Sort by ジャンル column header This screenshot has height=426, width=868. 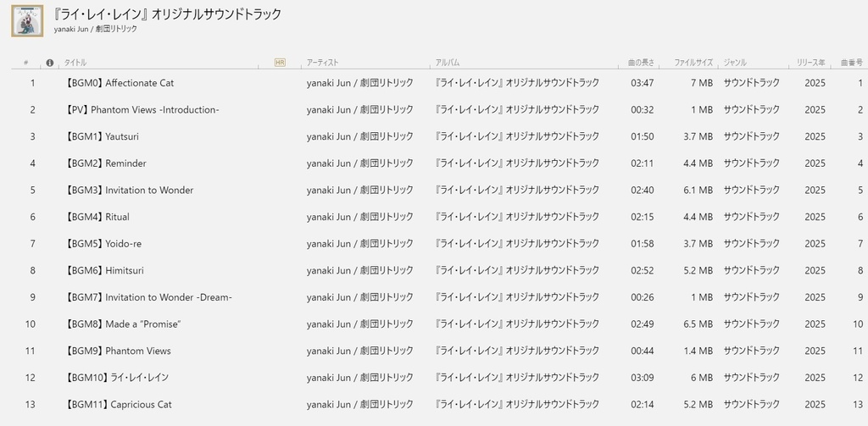(735, 63)
